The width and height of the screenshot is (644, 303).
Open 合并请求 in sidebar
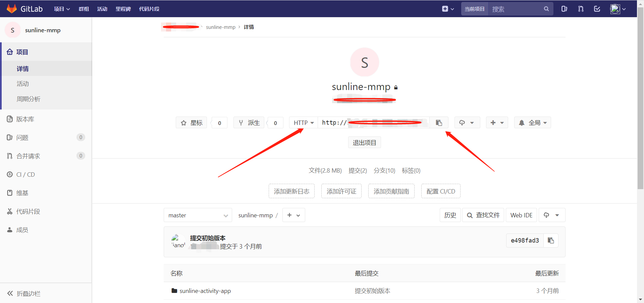46,156
